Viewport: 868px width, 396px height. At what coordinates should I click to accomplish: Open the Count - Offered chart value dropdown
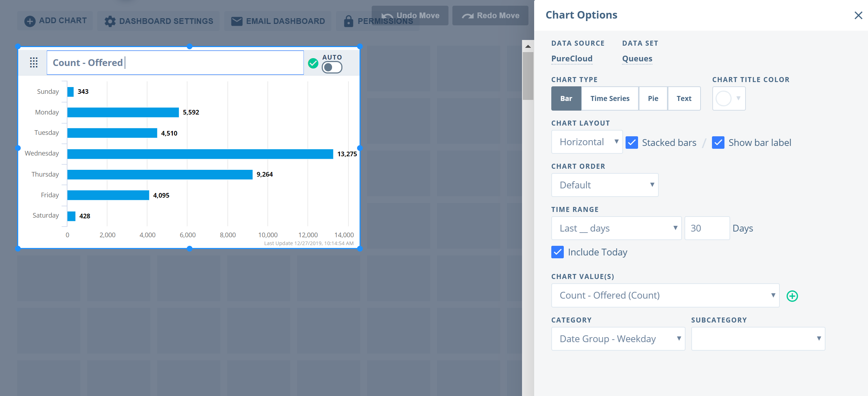point(666,295)
